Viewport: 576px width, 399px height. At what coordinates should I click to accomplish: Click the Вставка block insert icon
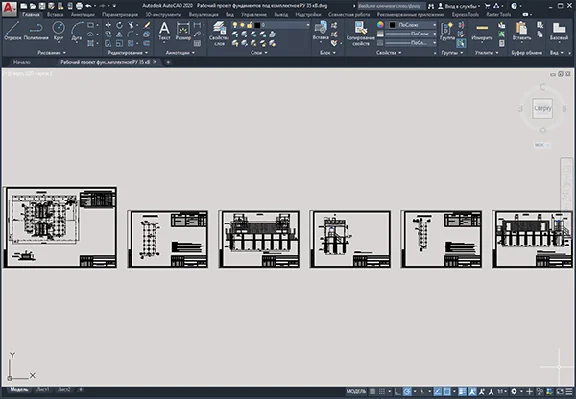[320, 30]
